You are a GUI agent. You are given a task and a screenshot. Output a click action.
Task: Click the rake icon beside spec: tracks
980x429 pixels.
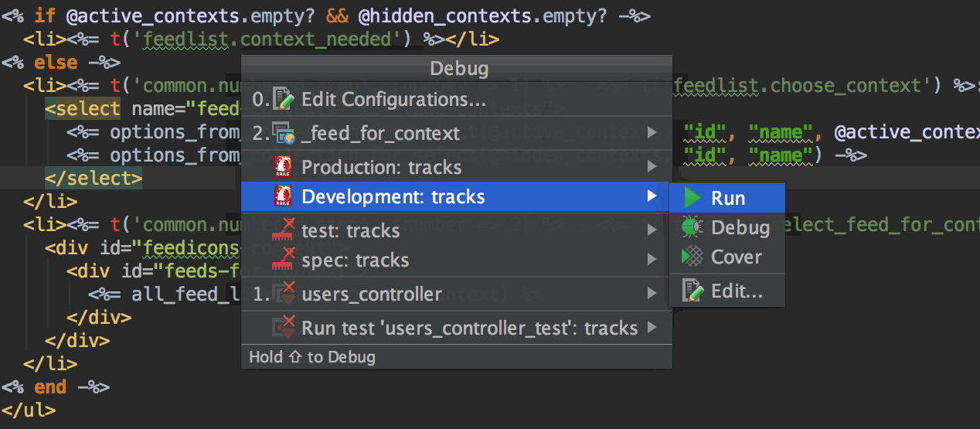[283, 260]
